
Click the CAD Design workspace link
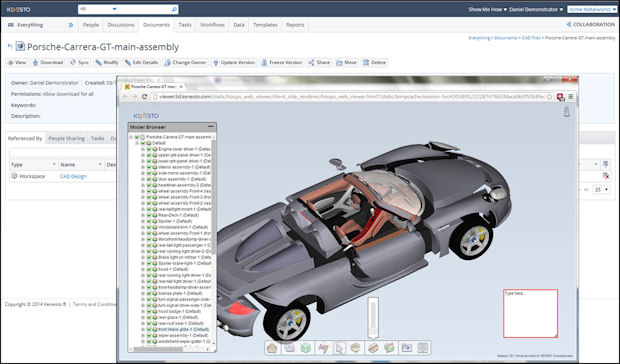point(73,176)
